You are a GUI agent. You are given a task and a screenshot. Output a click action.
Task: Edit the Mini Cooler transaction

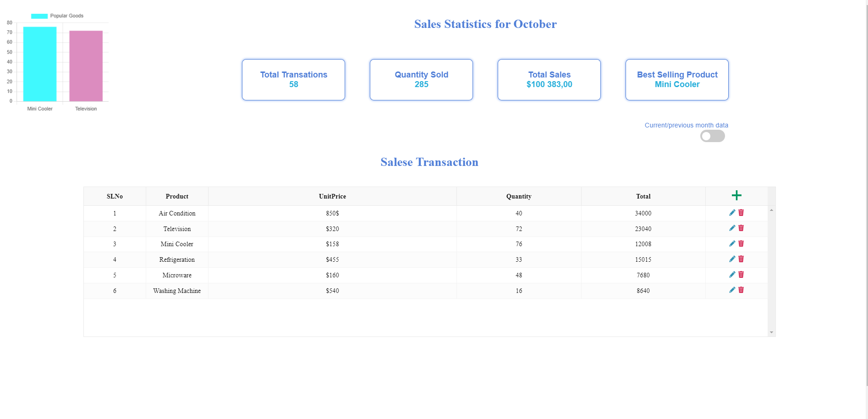coord(732,243)
